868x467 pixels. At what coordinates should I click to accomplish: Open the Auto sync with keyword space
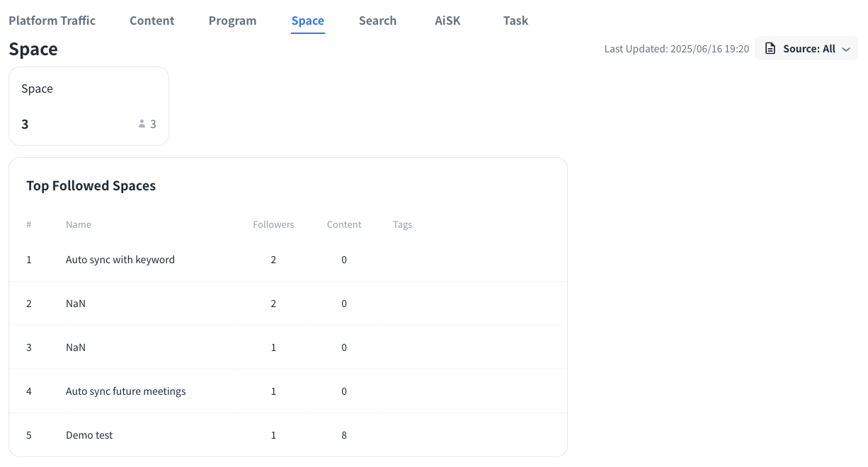coord(120,260)
